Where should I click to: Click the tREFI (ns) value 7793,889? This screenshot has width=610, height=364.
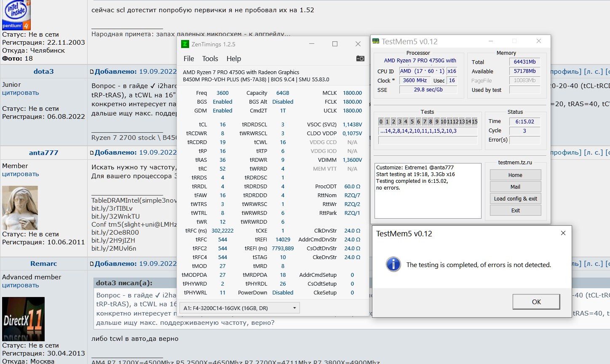pos(283,248)
